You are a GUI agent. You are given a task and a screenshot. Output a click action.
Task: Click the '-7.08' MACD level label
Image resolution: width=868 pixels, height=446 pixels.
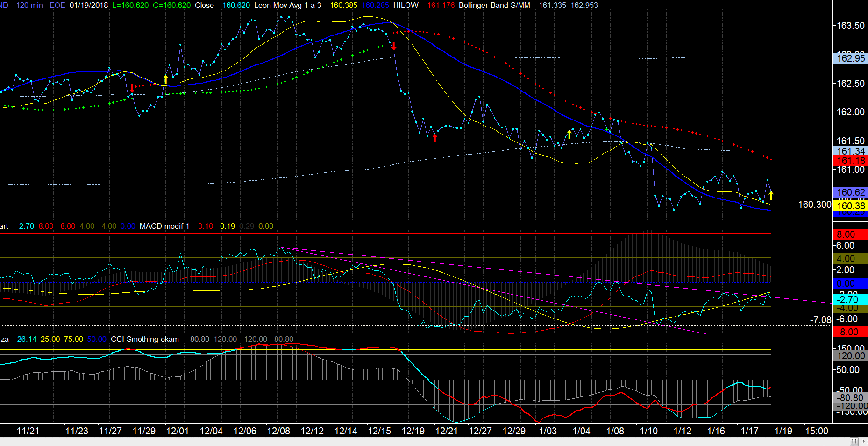820,320
